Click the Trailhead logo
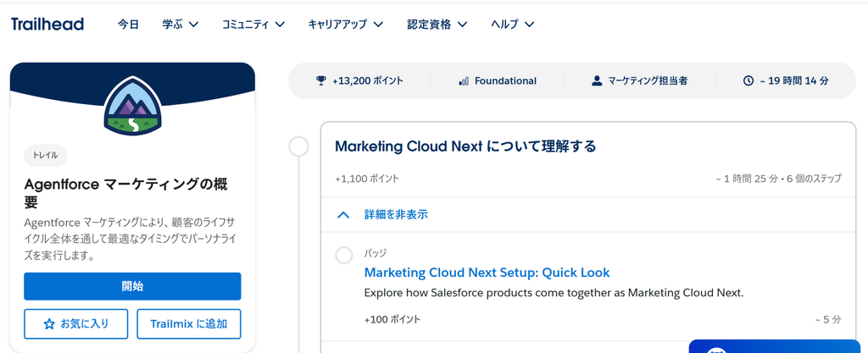Viewport: 868px width, 353px height. click(x=47, y=24)
